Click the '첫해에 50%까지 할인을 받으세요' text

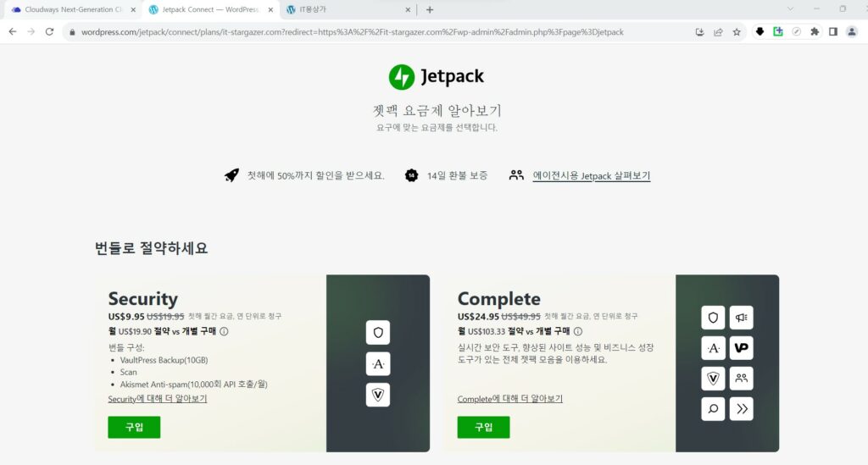click(315, 176)
